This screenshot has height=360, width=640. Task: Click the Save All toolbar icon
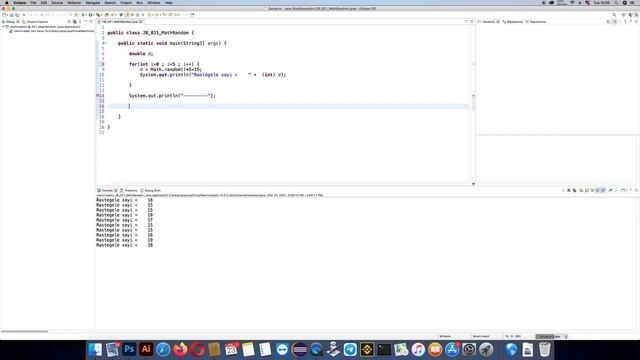click(17, 15)
